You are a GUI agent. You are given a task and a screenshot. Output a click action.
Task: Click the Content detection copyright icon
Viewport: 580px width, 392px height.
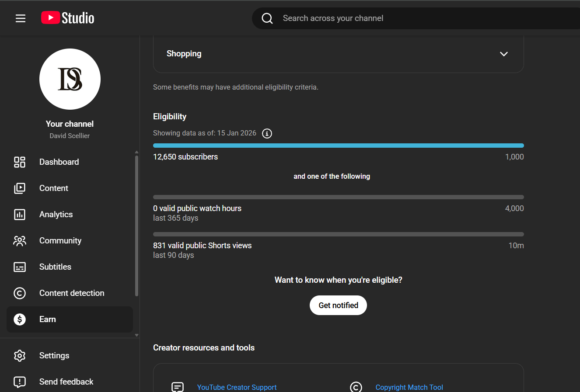20,293
